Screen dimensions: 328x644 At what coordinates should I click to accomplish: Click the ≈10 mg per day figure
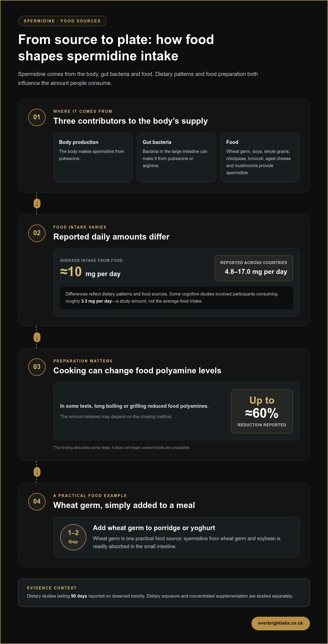coord(90,272)
